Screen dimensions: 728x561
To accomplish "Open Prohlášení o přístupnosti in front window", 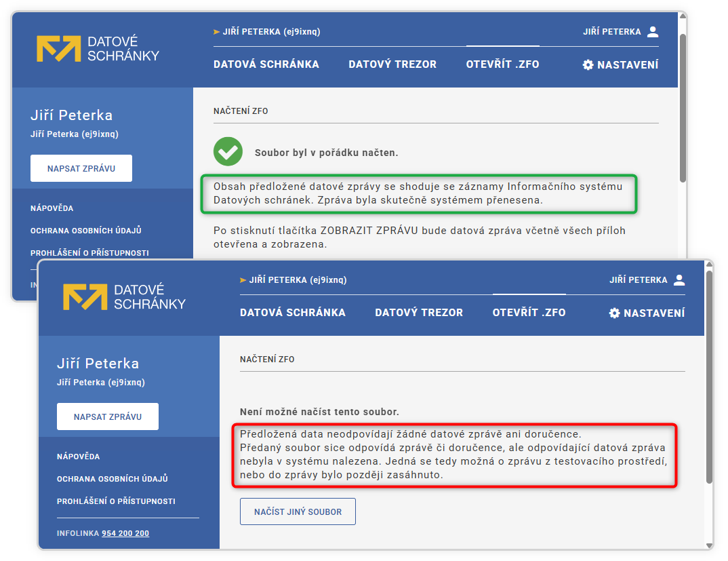I will [116, 501].
